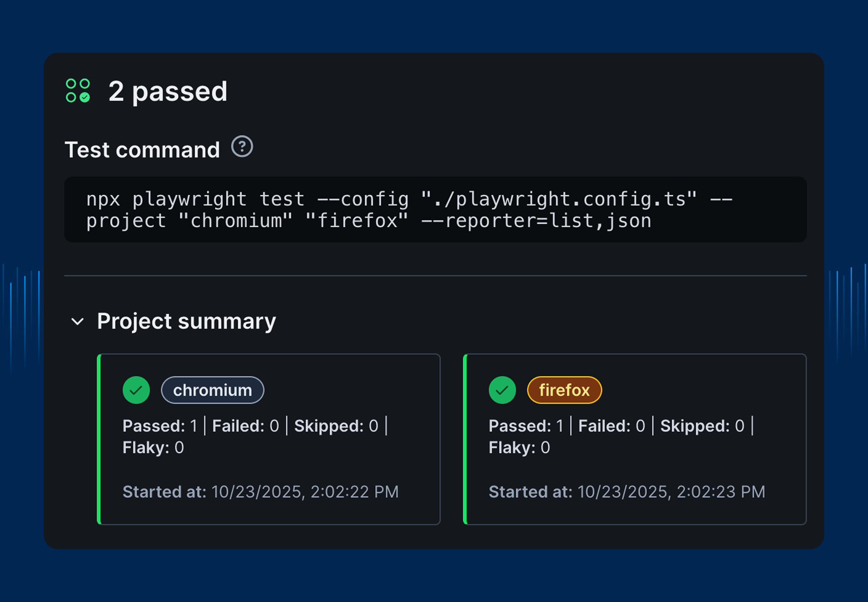Click the firefox green checkmark icon
868x602 pixels.
point(502,390)
